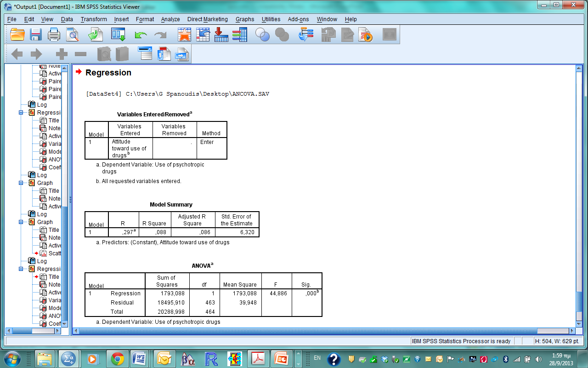This screenshot has height=368, width=588.
Task: Click 'IBM SPSS Statistics Processor is ready' status
Action: [x=461, y=341]
